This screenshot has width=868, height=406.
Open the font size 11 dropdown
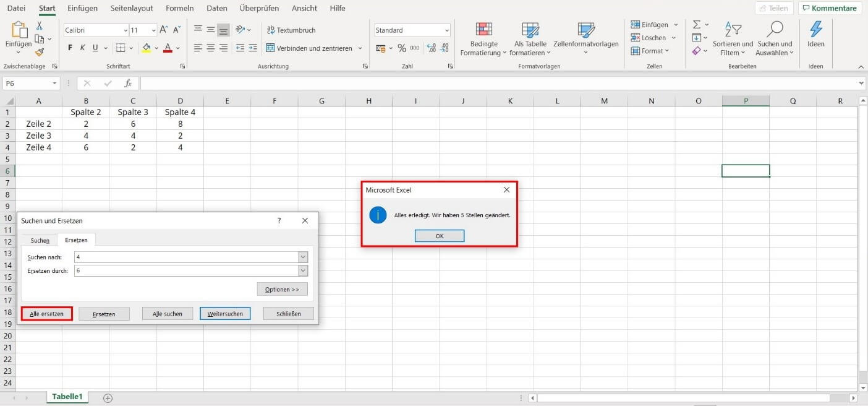point(153,30)
